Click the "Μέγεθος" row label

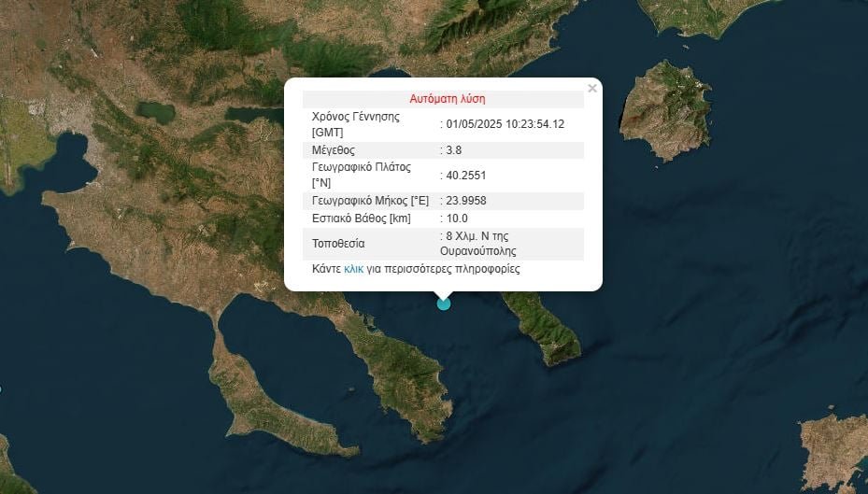pyautogui.click(x=334, y=150)
